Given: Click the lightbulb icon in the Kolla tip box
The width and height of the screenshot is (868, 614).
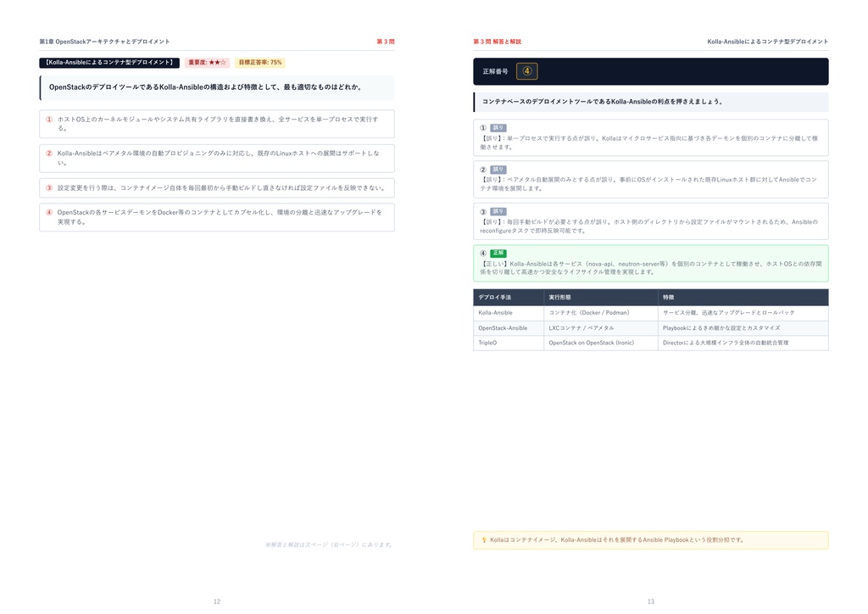Looking at the screenshot, I should click(484, 540).
